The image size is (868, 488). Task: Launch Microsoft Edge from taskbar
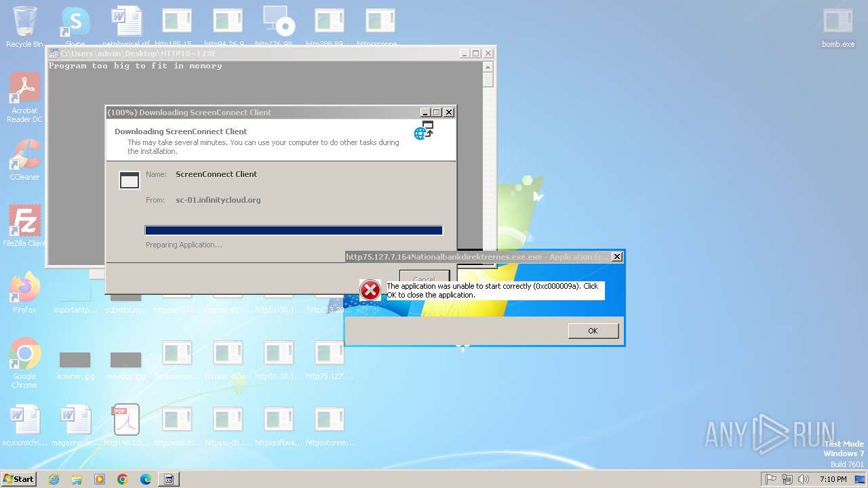(x=146, y=479)
